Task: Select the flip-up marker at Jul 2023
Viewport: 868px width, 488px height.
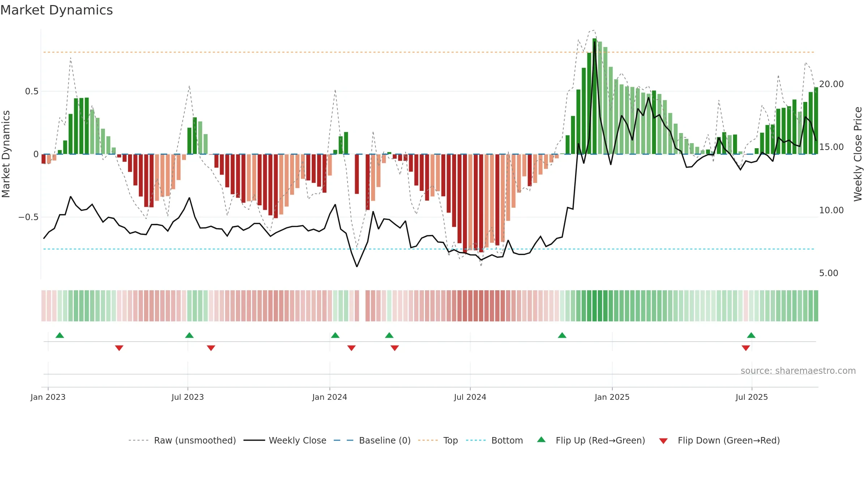Action: coord(189,335)
